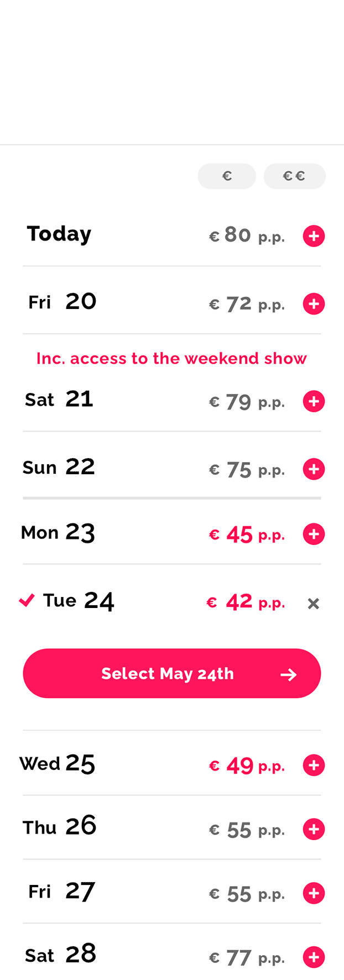344x980 pixels.
Task: Tap the plus icon for Thu 26
Action: (x=314, y=830)
